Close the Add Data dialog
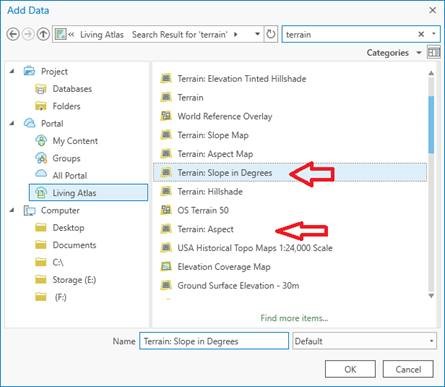This screenshot has height=387, width=445. point(432,10)
